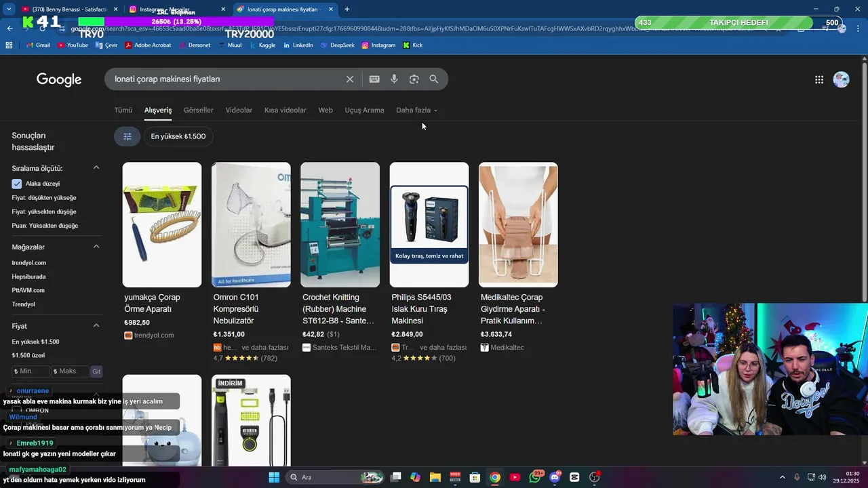This screenshot has height=488, width=868.
Task: Select the En yüksek ₺1.500 filter chip
Action: click(178, 136)
